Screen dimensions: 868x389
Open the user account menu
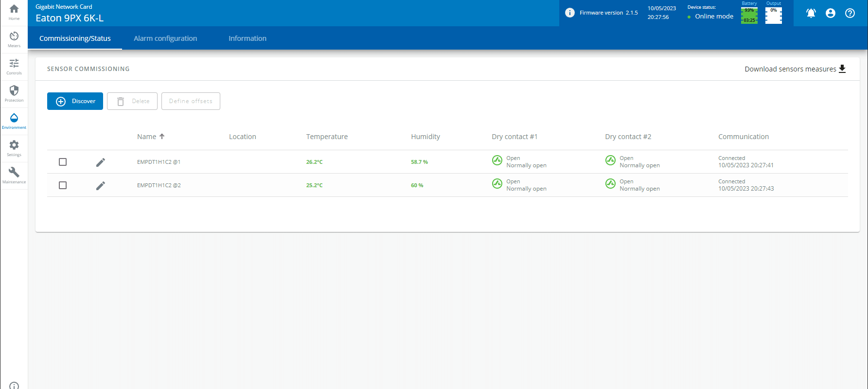point(831,13)
